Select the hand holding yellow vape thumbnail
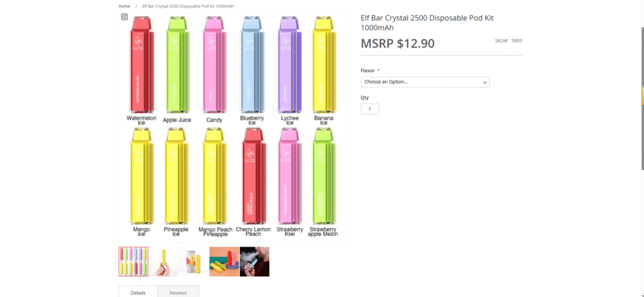The width and height of the screenshot is (644, 297). (164, 262)
